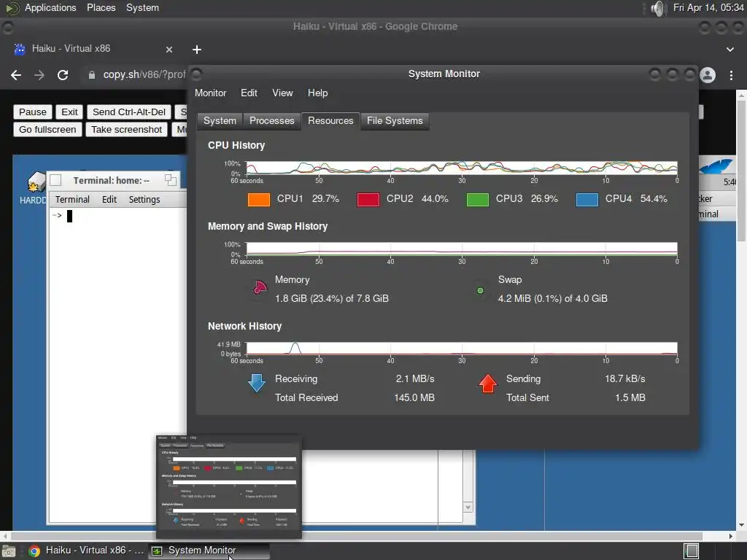Click the Chrome page vertical scrollbar
Screen dimensions: 747x560
(x=741, y=170)
